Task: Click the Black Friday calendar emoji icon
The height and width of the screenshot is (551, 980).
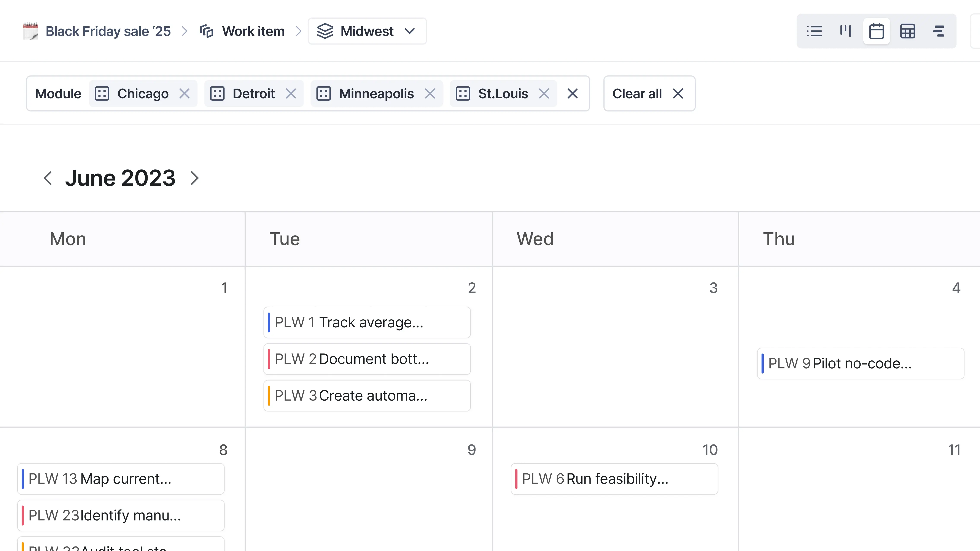Action: click(x=30, y=31)
